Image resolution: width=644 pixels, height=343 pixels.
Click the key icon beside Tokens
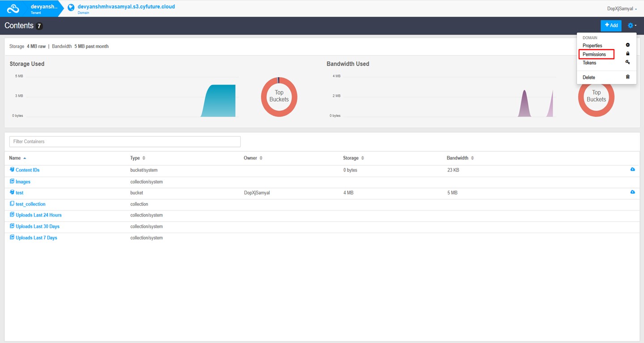627,63
